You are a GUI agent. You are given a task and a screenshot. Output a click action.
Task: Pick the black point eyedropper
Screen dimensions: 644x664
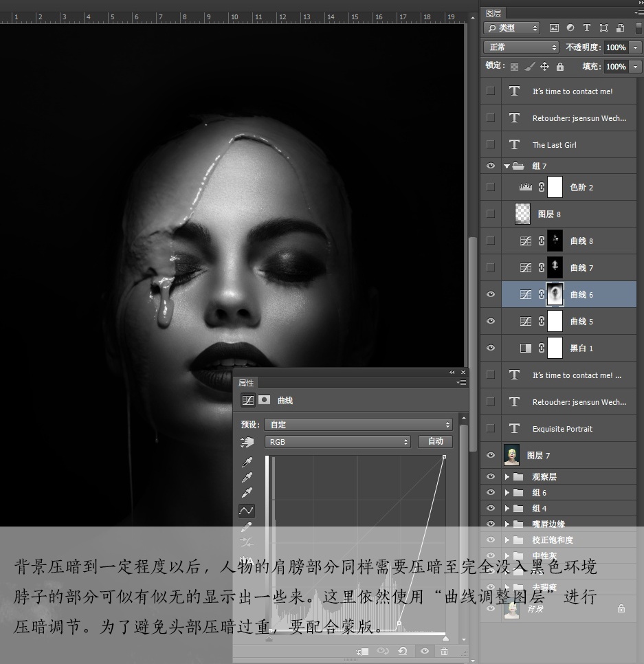pyautogui.click(x=247, y=462)
